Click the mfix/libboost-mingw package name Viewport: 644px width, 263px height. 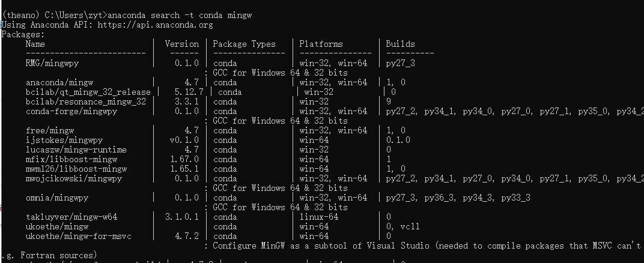(71, 159)
